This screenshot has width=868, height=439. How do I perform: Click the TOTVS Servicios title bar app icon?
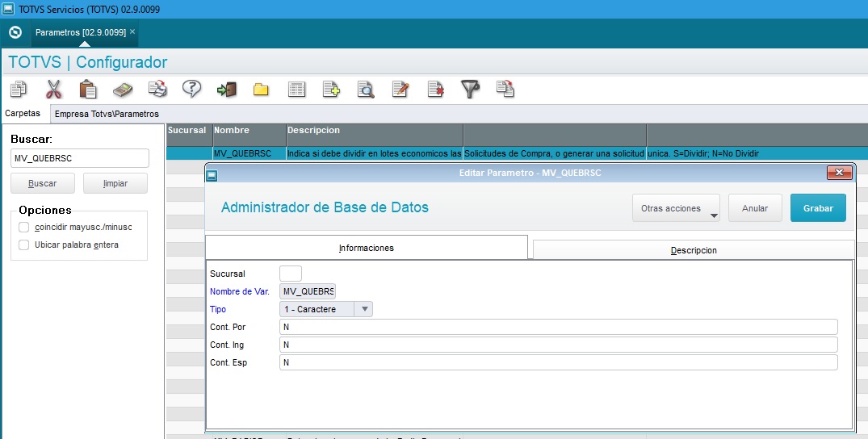[8, 9]
